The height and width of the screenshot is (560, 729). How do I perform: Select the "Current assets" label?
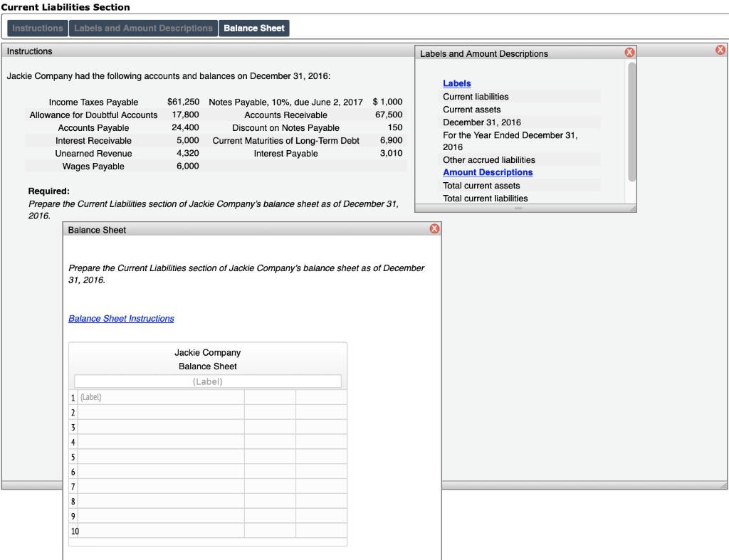[x=470, y=109]
